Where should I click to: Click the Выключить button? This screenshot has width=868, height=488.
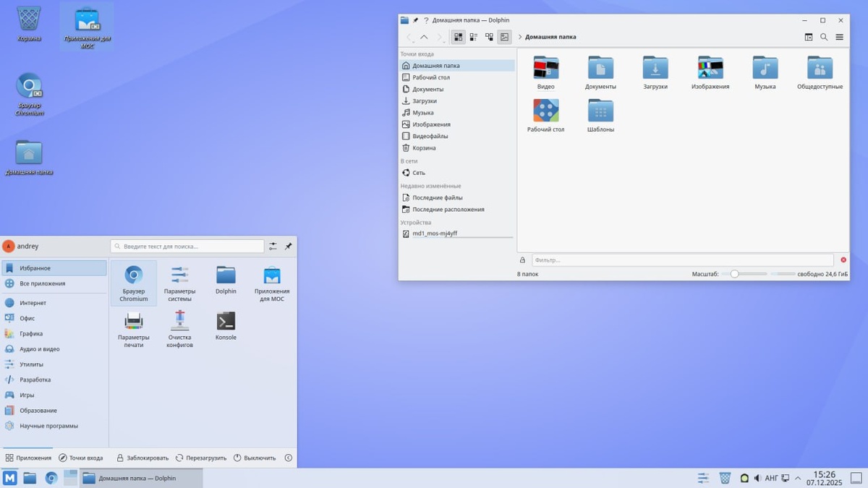[255, 458]
